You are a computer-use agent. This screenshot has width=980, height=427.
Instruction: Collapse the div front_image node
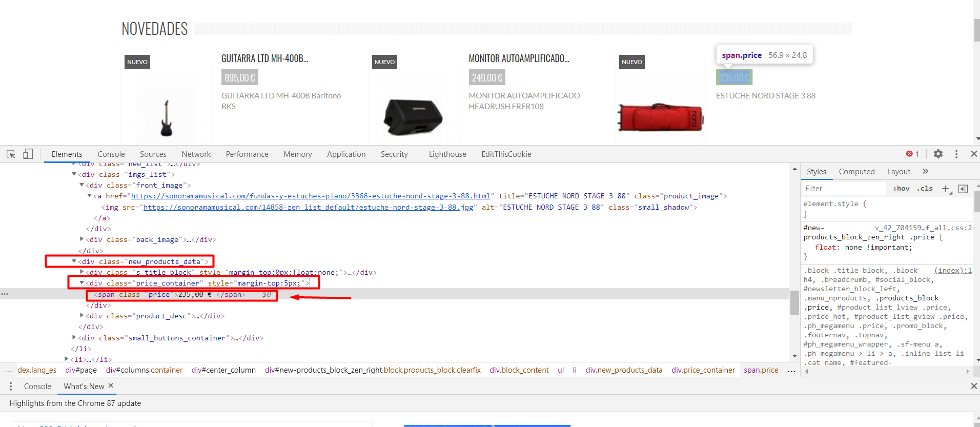(x=81, y=185)
